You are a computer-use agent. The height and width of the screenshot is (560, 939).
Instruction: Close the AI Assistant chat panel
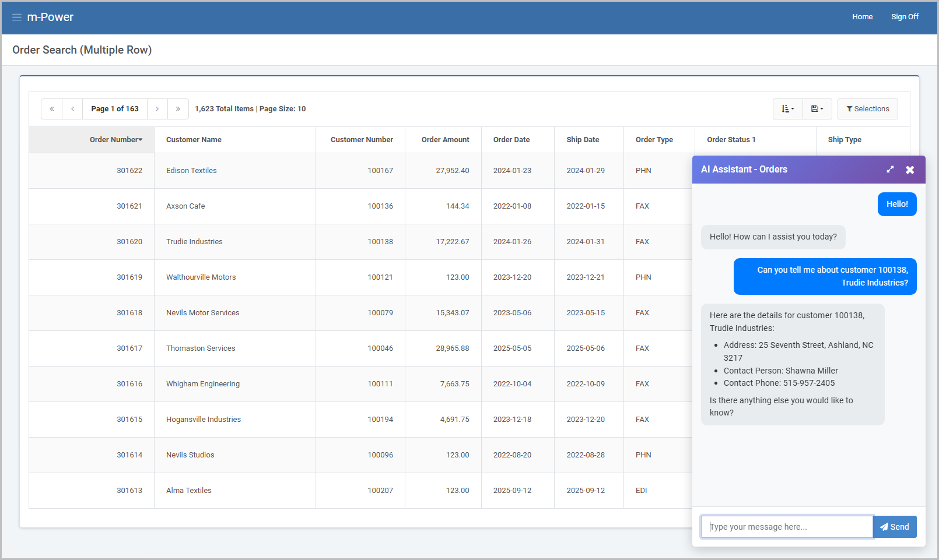point(910,170)
